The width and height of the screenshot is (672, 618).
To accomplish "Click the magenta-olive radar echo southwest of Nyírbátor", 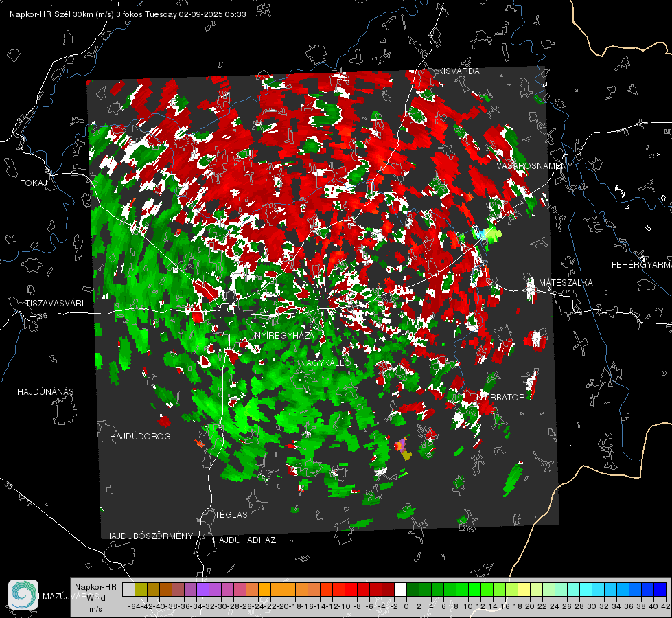I will click(404, 448).
